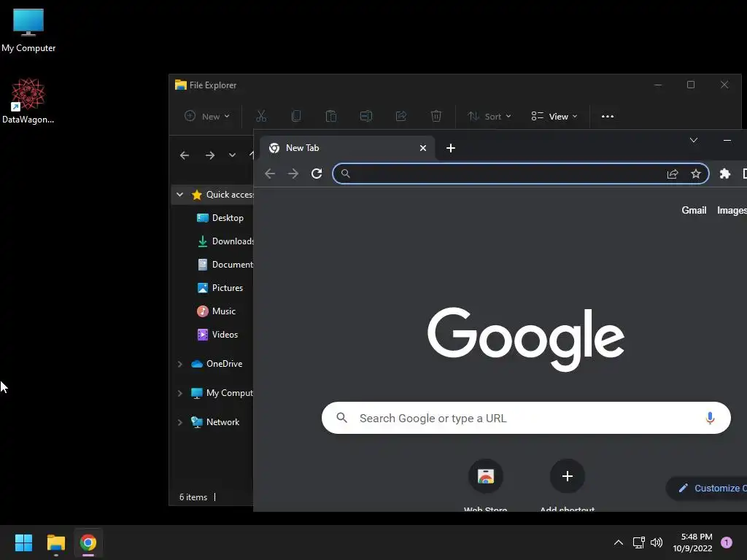Collapse the Quick access tree node
This screenshot has width=747, height=560.
179,194
